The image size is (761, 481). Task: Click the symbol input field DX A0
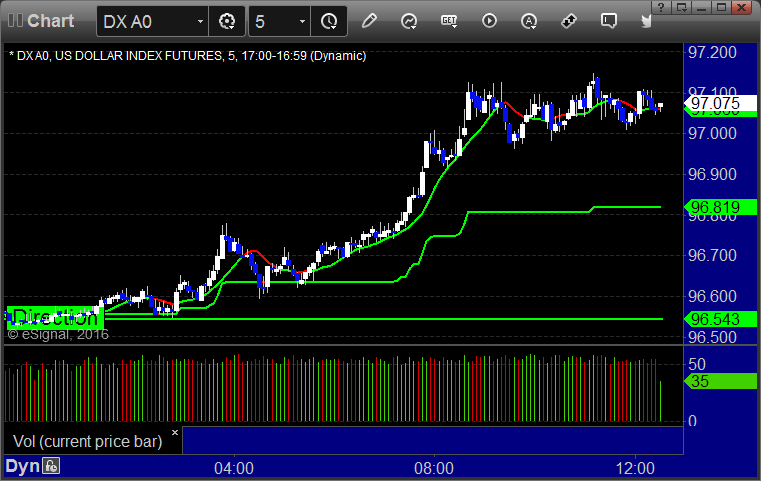point(145,20)
